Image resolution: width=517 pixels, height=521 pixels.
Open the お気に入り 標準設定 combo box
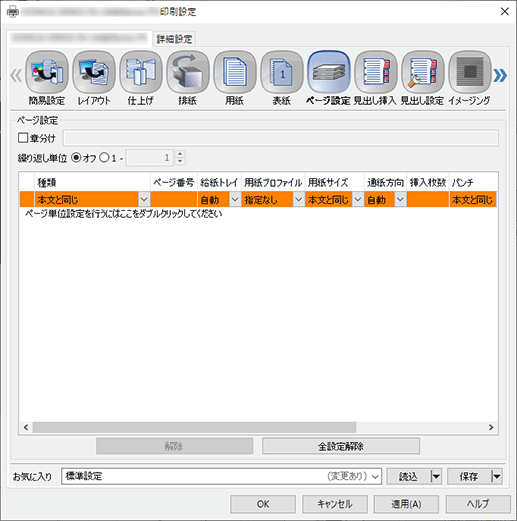(221, 476)
